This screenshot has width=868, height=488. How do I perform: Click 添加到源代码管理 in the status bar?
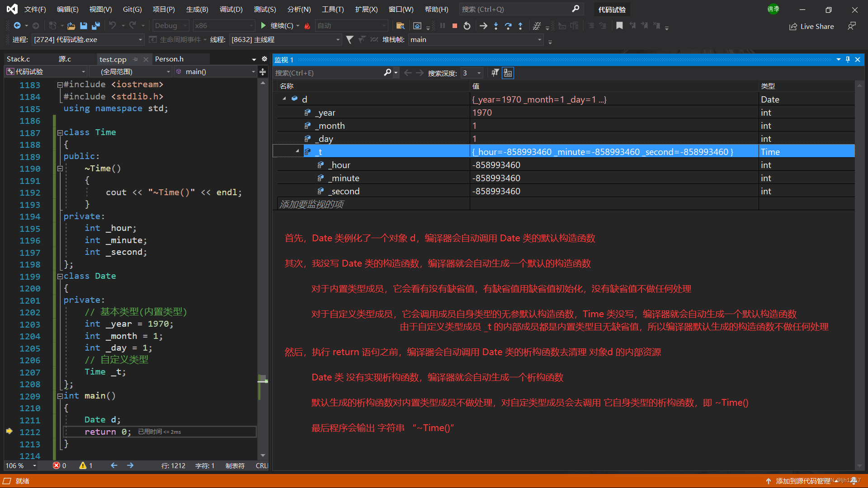(x=803, y=481)
